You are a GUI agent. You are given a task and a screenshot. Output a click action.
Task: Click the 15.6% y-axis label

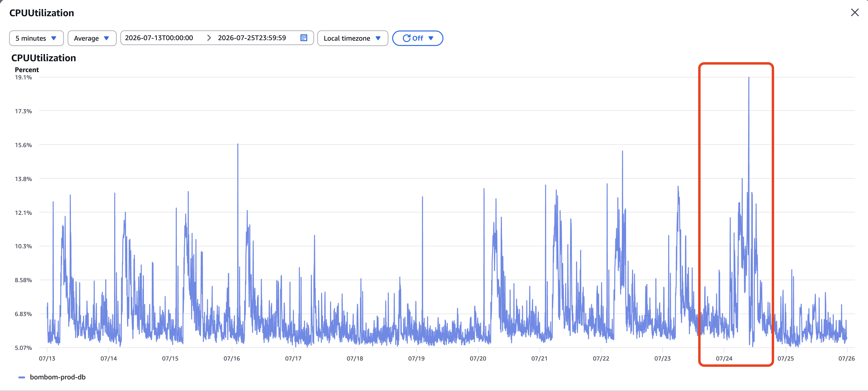23,145
